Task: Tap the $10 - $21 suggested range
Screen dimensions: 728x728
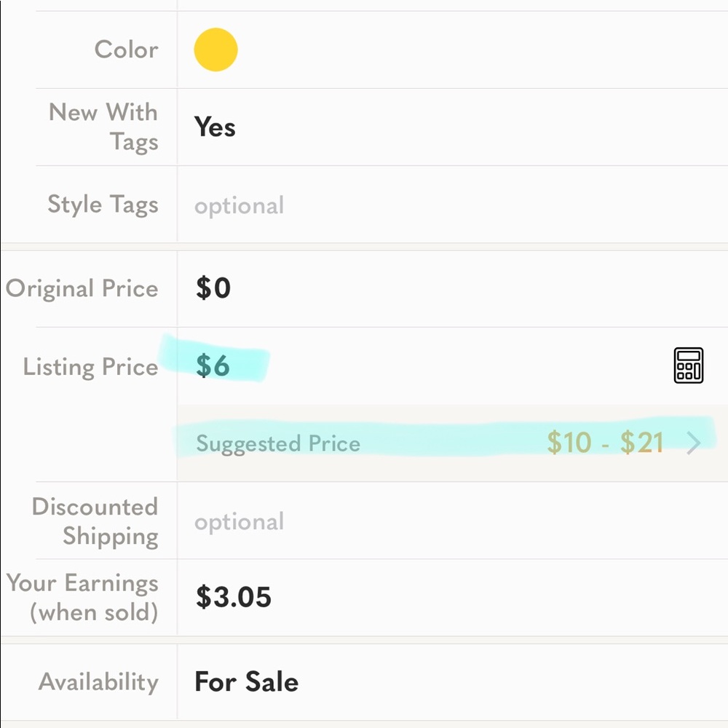Action: (605, 443)
